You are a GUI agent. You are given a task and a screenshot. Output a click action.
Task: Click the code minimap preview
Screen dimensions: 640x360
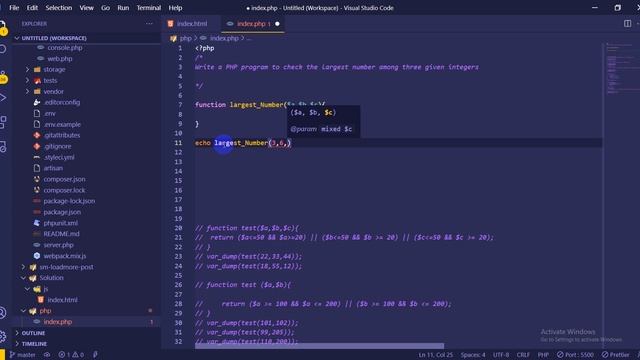point(622,69)
